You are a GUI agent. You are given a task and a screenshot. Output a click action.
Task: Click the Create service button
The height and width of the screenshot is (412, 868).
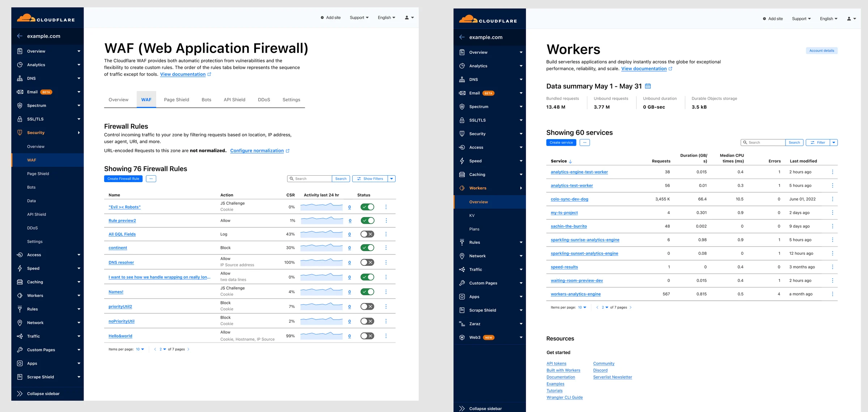561,142
